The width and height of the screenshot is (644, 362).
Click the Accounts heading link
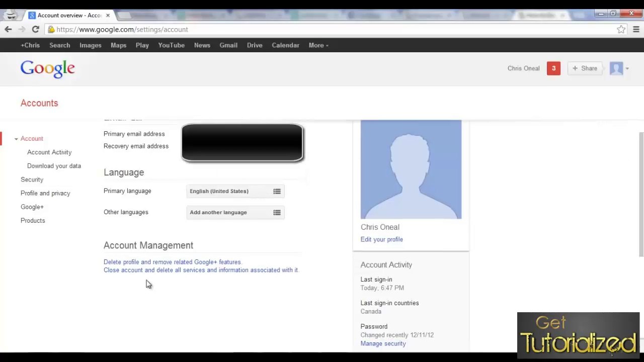(39, 103)
